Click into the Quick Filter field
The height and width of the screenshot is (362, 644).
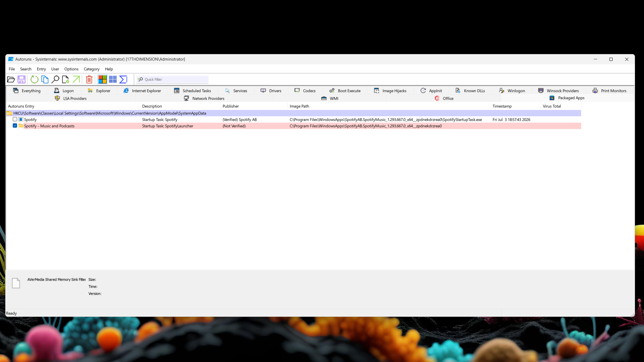click(172, 79)
